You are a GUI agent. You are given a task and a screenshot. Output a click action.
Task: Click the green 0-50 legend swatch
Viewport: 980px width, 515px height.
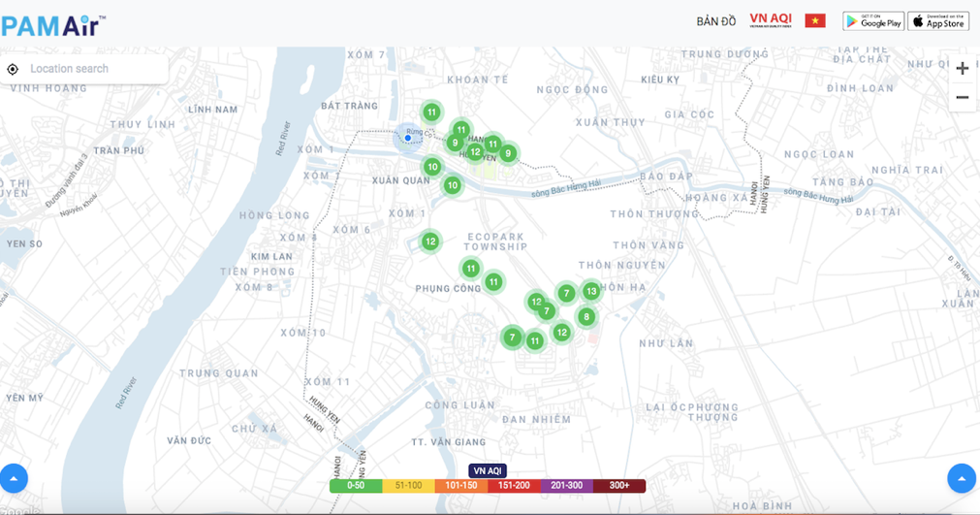[x=356, y=486]
